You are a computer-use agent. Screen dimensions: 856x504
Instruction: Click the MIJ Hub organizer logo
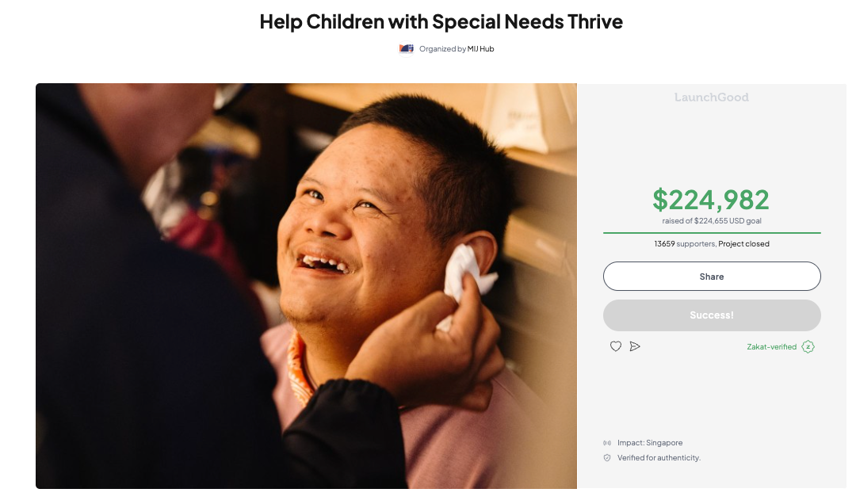[406, 48]
